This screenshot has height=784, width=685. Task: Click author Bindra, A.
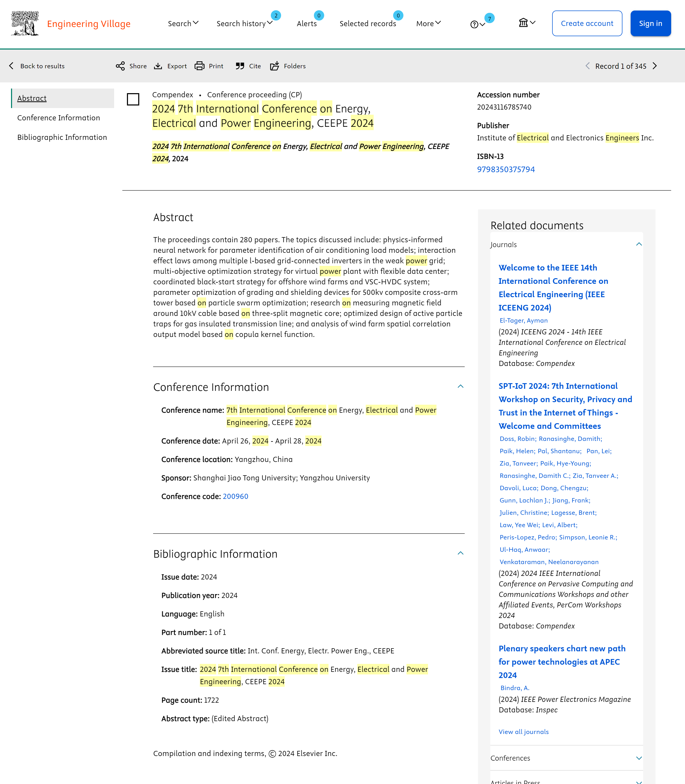515,688
